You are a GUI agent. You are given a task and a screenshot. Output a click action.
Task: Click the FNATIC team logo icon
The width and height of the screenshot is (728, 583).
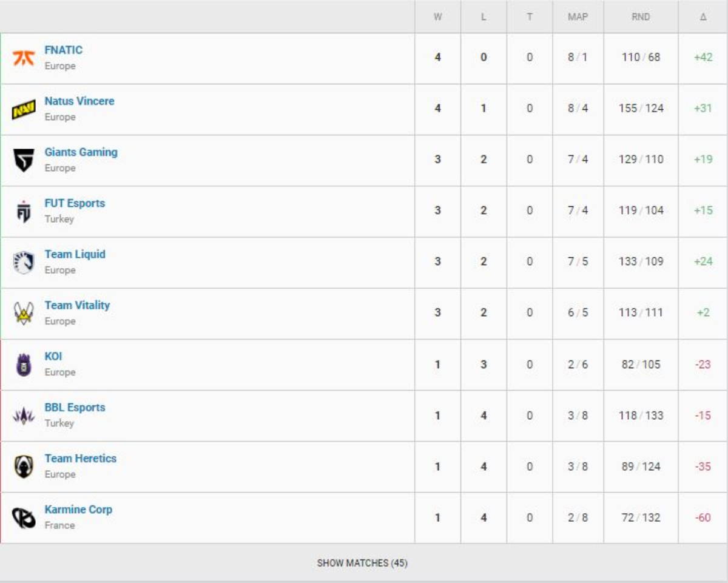(x=24, y=58)
